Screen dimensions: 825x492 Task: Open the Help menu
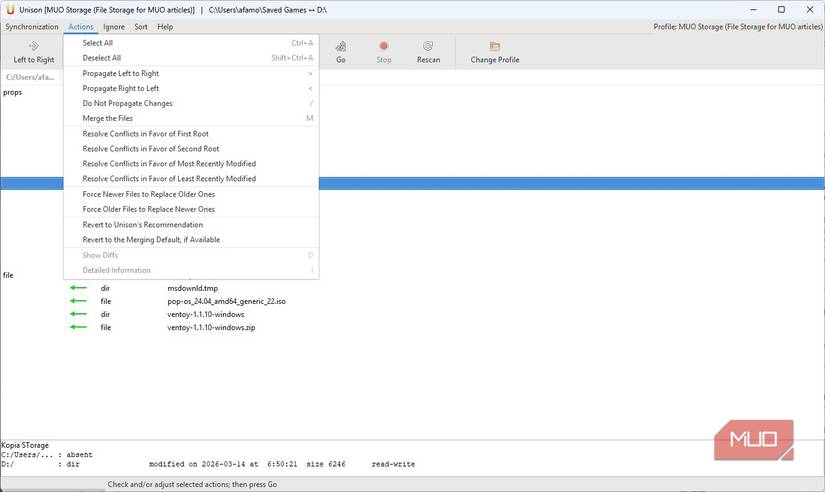[x=165, y=27]
